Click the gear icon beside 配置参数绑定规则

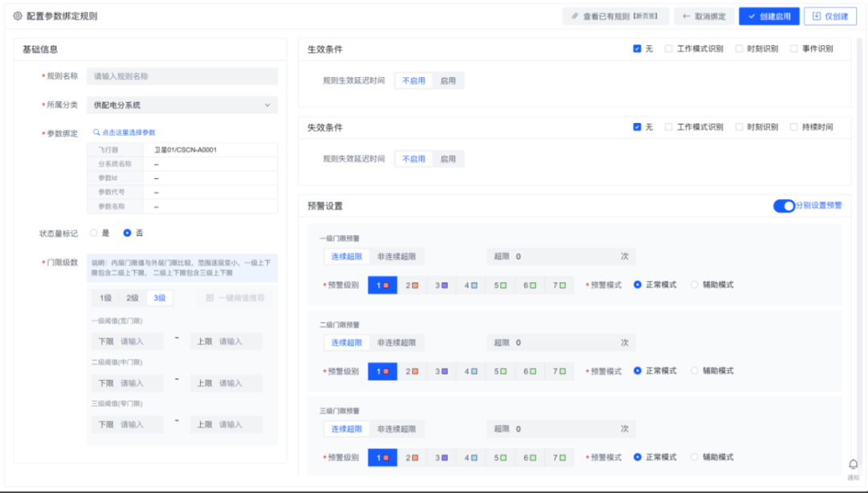coord(18,16)
